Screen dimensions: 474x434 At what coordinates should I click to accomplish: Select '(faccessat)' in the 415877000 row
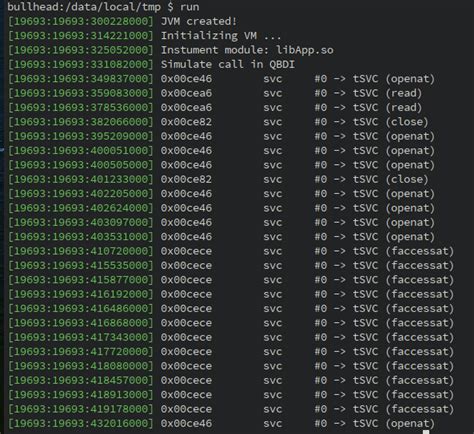(420, 280)
